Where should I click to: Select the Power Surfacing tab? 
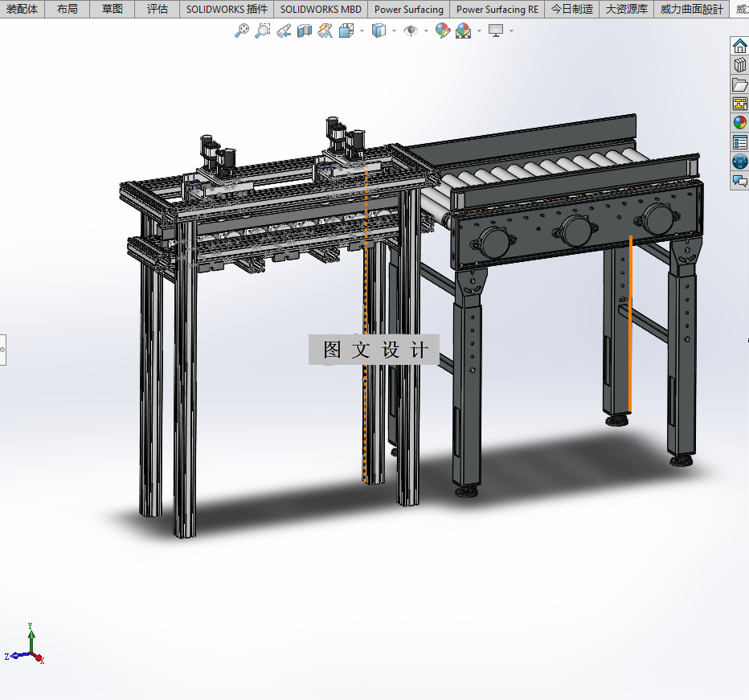(409, 9)
